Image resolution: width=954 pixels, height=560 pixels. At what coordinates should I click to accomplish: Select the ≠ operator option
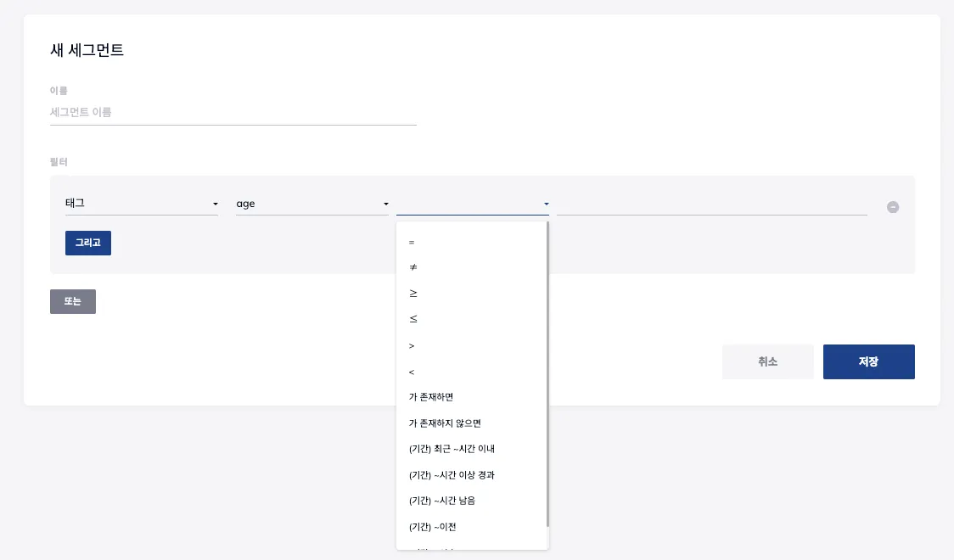[x=472, y=267]
